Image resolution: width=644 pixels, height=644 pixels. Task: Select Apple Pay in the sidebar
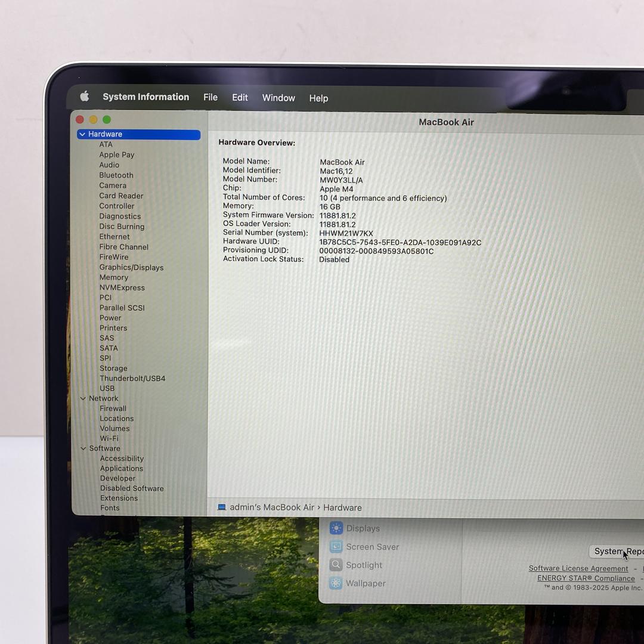click(x=117, y=155)
